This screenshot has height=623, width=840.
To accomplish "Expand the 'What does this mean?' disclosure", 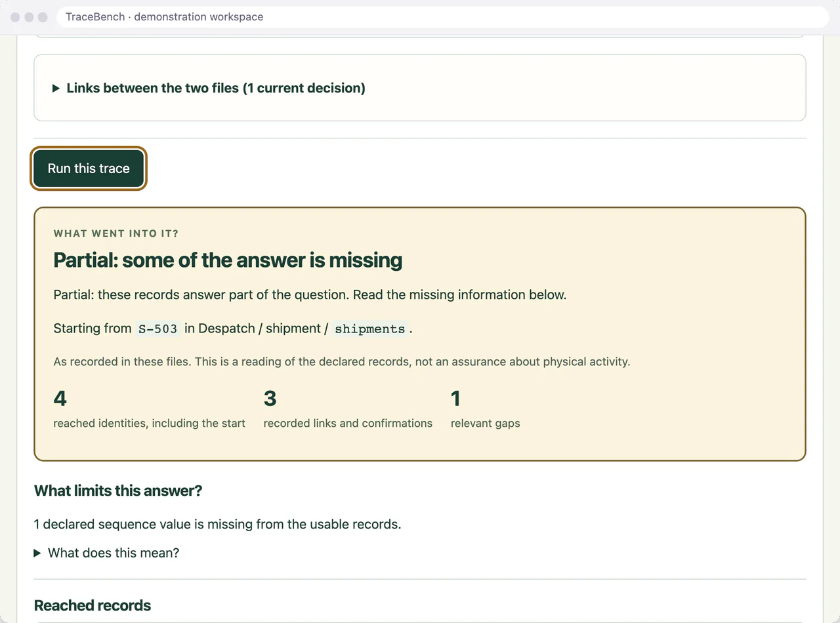I will [x=106, y=553].
